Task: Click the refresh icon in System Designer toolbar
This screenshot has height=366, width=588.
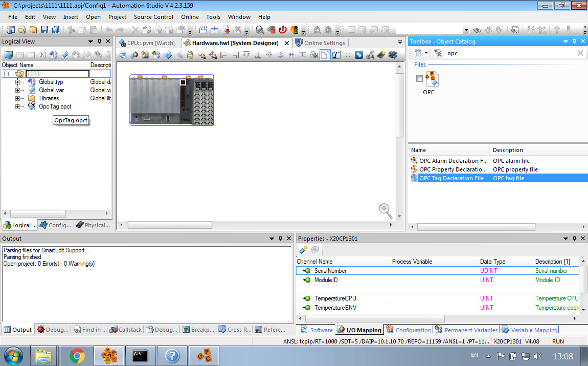Action: [123, 55]
